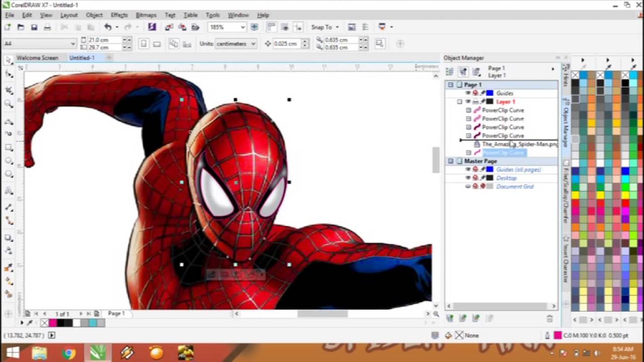This screenshot has width=644, height=362.
Task: Click the Undo arrow icon
Action: pyautogui.click(x=109, y=27)
